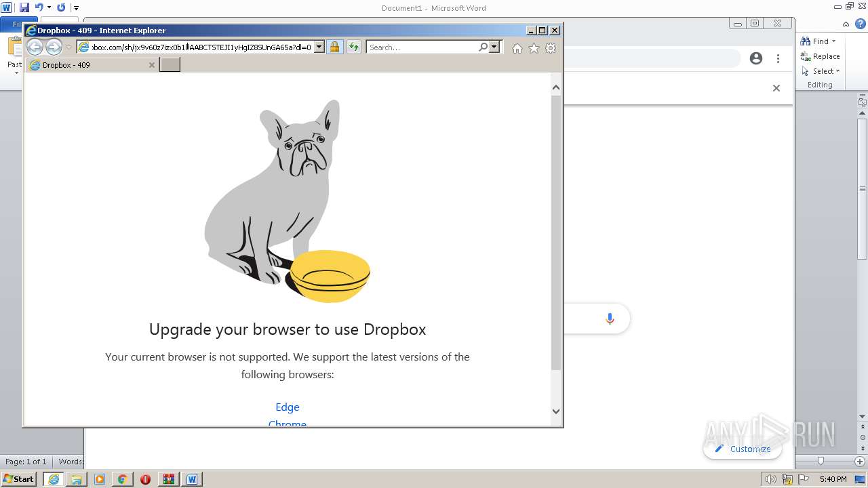The width and height of the screenshot is (868, 488).
Task: Click the Chrome browser link
Action: [x=288, y=423]
